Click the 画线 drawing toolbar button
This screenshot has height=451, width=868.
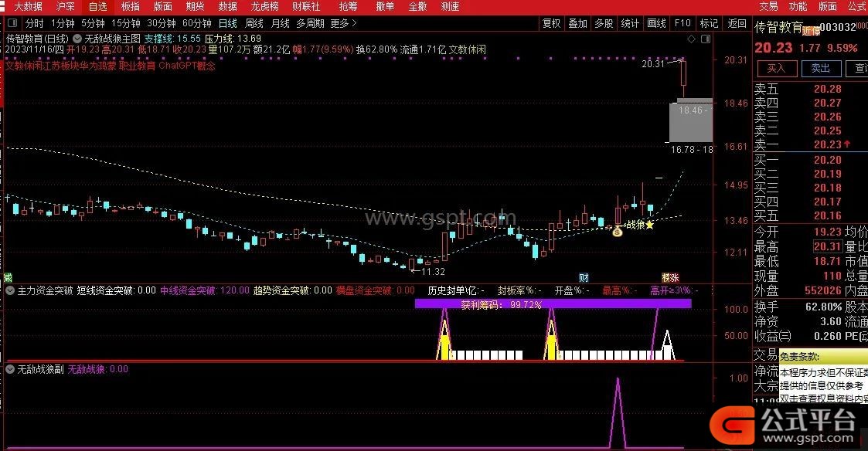click(656, 23)
